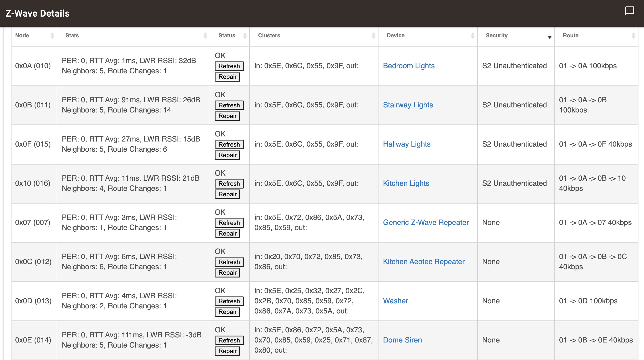Open the Dome Siren device link
This screenshot has width=644, height=360.
(x=402, y=340)
